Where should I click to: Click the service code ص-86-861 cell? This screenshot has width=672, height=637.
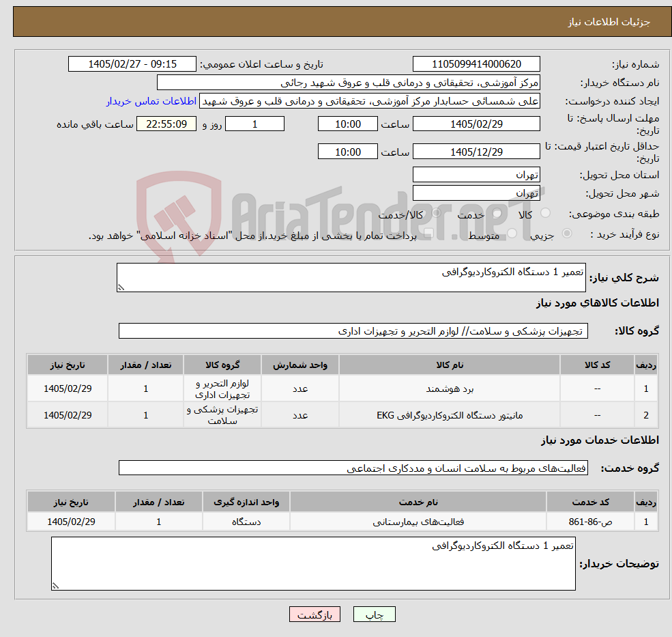tap(590, 522)
